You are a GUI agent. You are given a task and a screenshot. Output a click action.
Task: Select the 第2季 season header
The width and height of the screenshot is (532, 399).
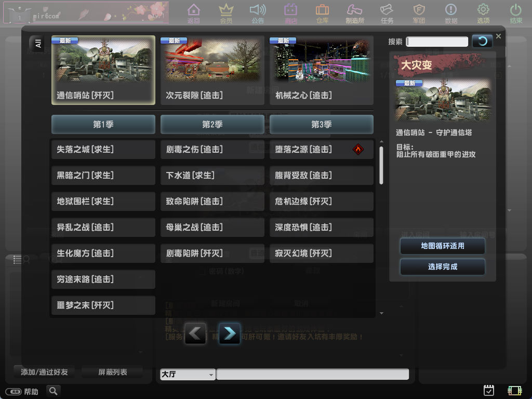point(212,125)
